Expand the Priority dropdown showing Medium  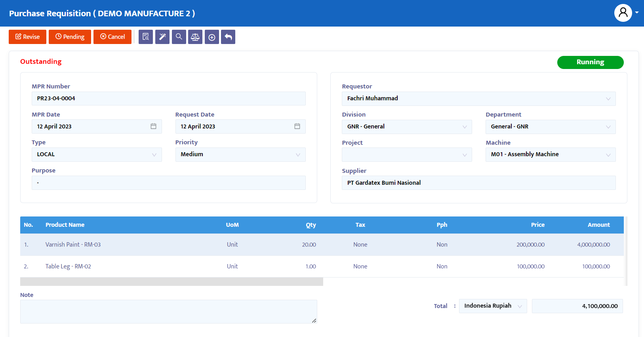click(240, 155)
